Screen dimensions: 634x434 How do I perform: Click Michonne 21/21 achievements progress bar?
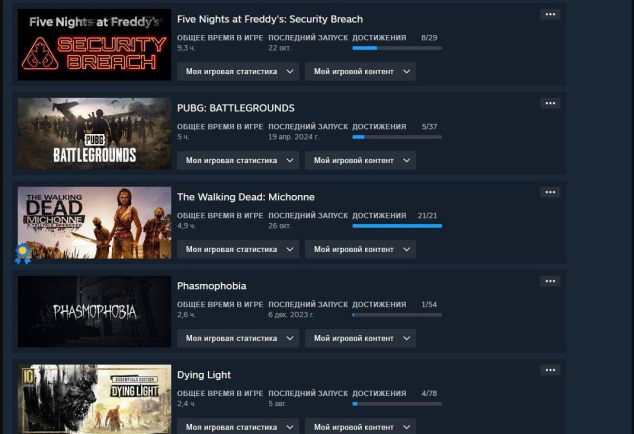pos(397,226)
